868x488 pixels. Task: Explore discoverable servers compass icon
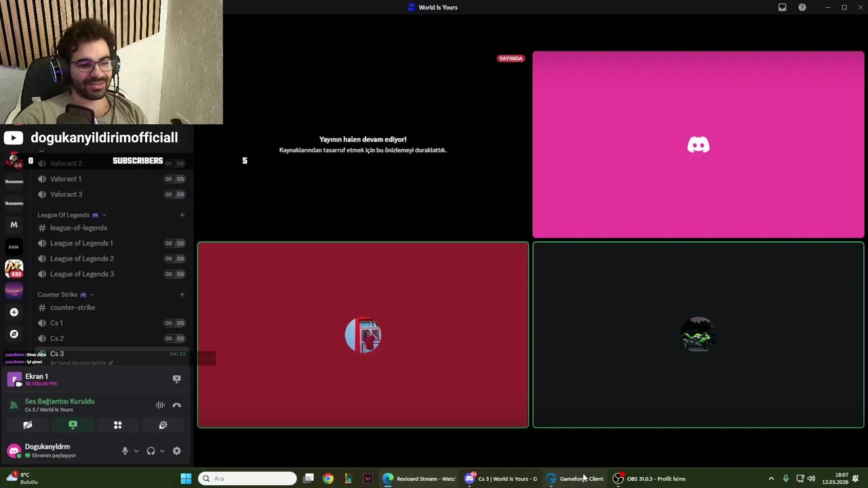(x=14, y=334)
